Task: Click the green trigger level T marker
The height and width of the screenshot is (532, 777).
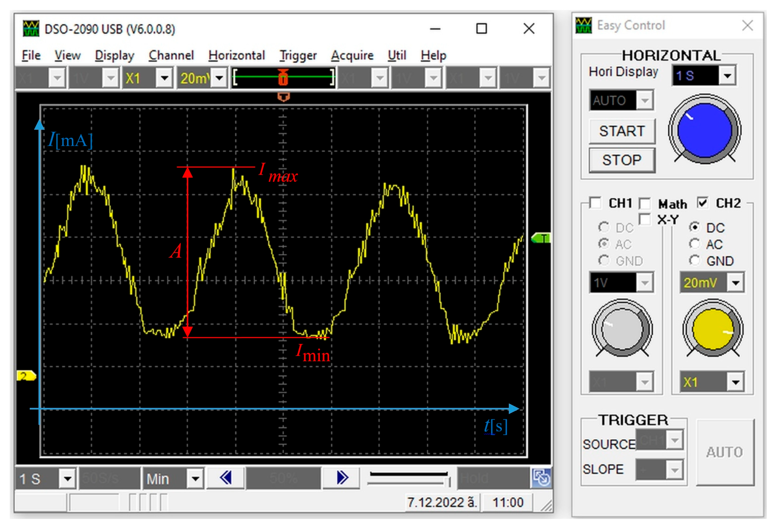Action: click(x=541, y=238)
